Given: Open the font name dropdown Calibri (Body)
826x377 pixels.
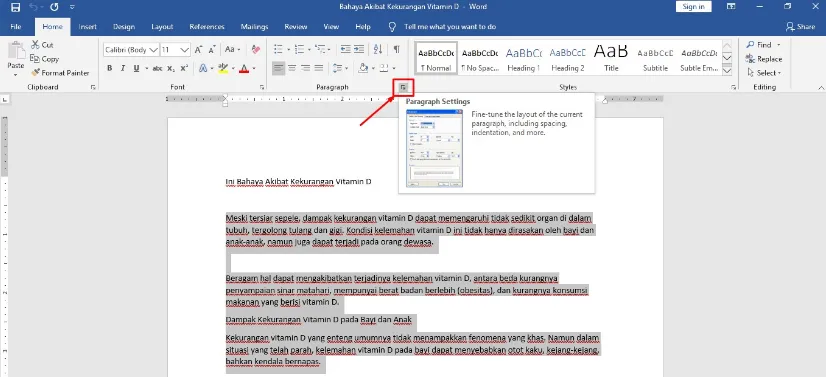Looking at the screenshot, I should 154,50.
